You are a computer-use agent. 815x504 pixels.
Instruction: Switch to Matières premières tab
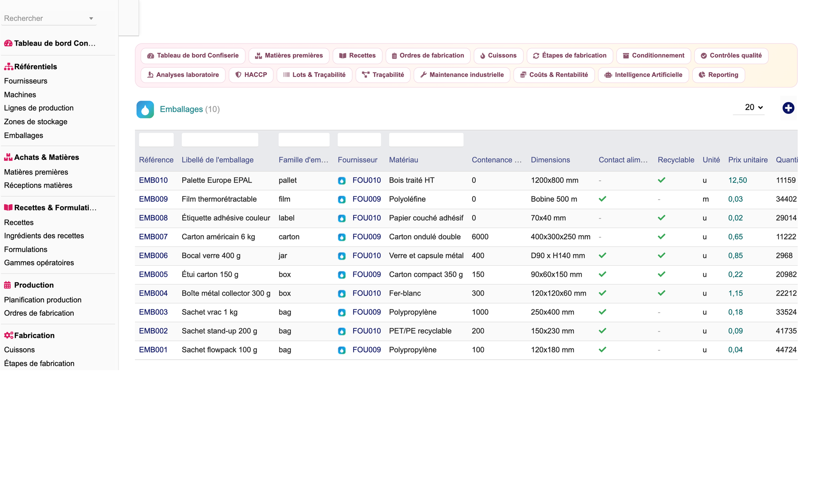point(289,56)
